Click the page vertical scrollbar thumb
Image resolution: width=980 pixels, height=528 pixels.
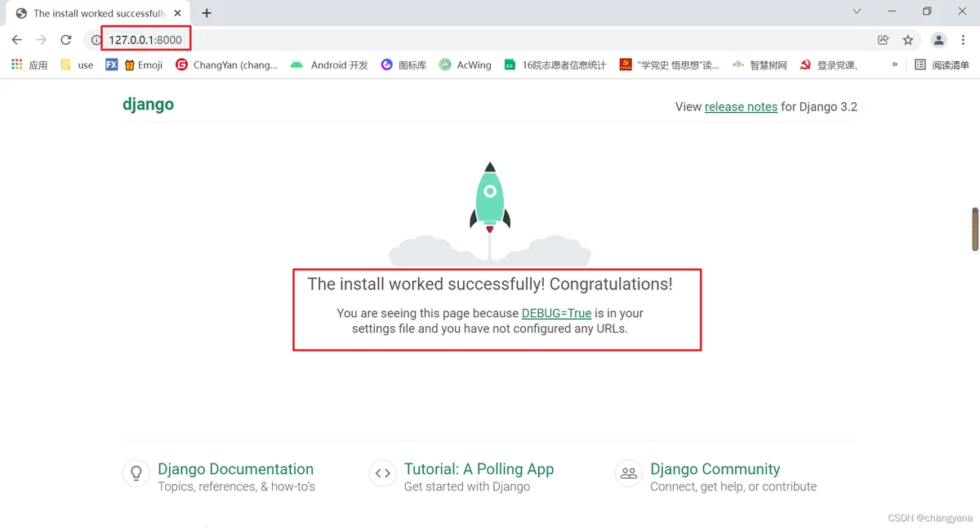click(x=975, y=229)
